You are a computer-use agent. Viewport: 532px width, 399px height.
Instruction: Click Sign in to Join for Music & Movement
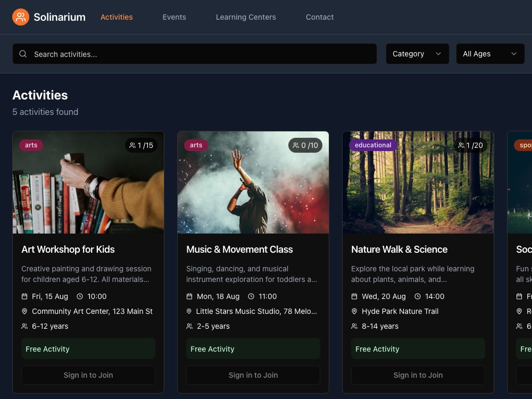[253, 375]
